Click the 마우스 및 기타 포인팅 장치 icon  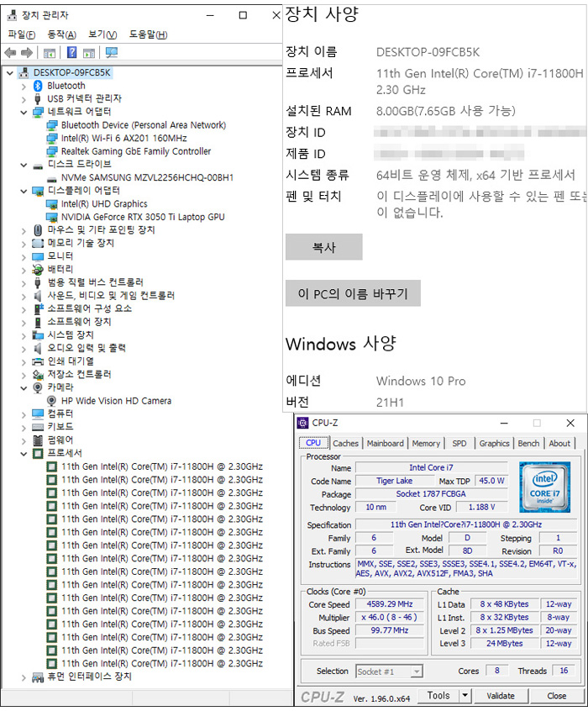(x=38, y=230)
